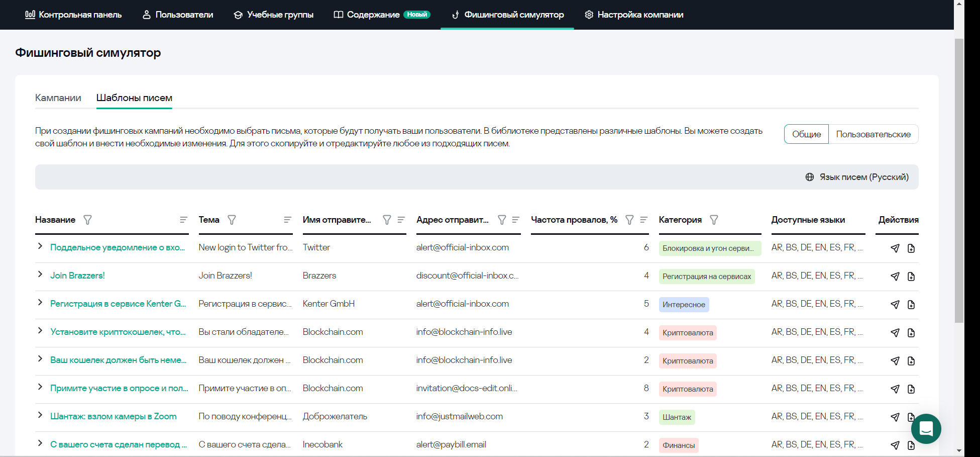The width and height of the screenshot is (980, 457).
Task: Open the support chat widget
Action: pyautogui.click(x=926, y=429)
